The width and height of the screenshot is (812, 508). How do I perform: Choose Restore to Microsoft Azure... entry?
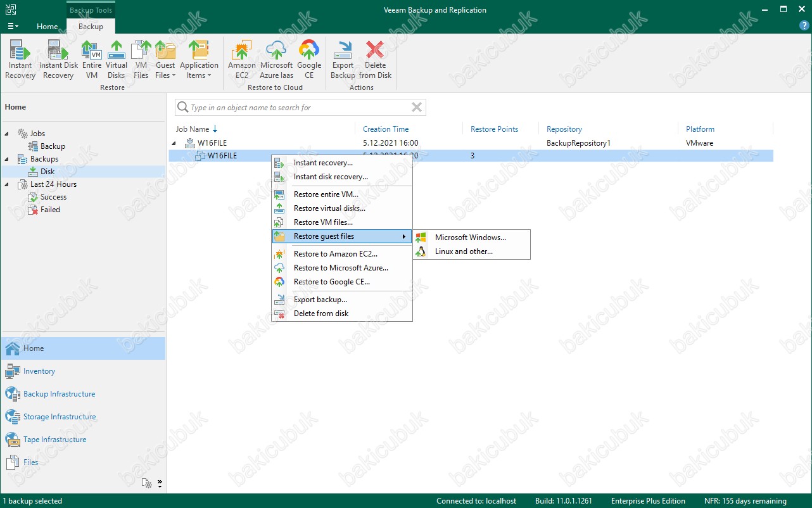pos(342,268)
